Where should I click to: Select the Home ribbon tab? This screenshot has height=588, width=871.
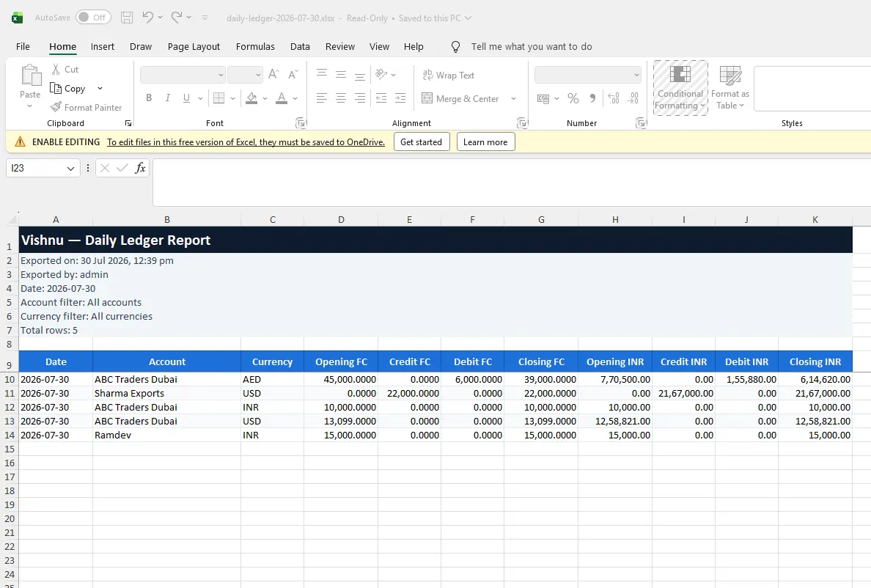(63, 47)
